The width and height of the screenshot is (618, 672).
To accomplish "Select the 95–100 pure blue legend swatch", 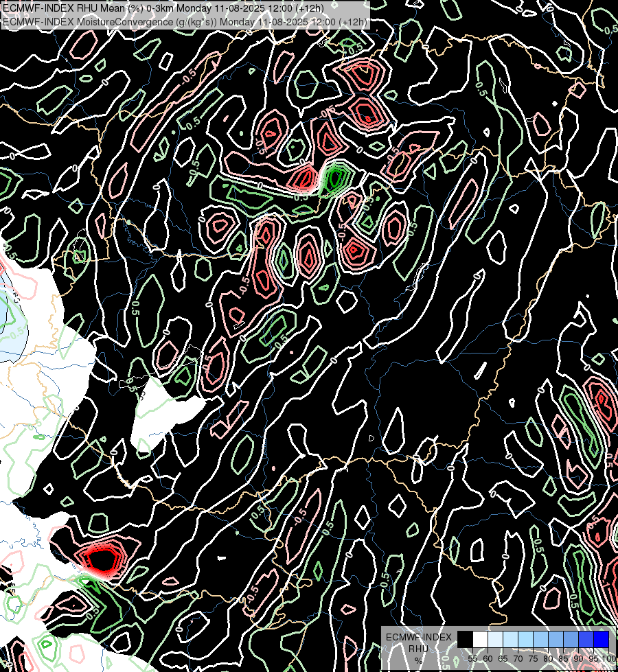I will pyautogui.click(x=601, y=639).
